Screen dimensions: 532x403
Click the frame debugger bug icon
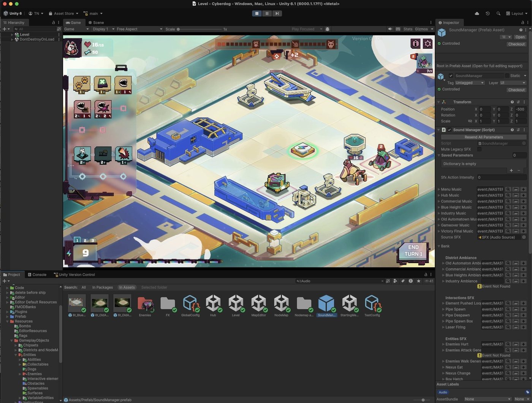[x=328, y=29]
